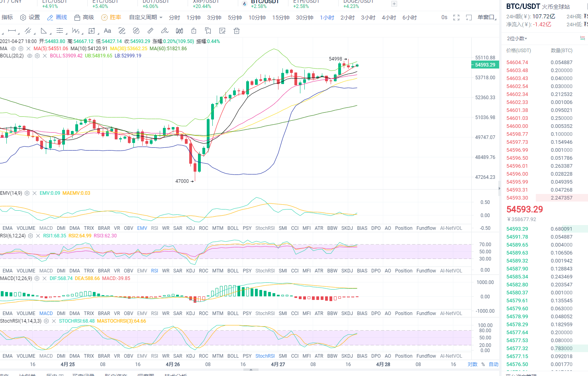588x376 pixels.
Task: Enter fullscreen chart mode
Action: click(x=457, y=18)
